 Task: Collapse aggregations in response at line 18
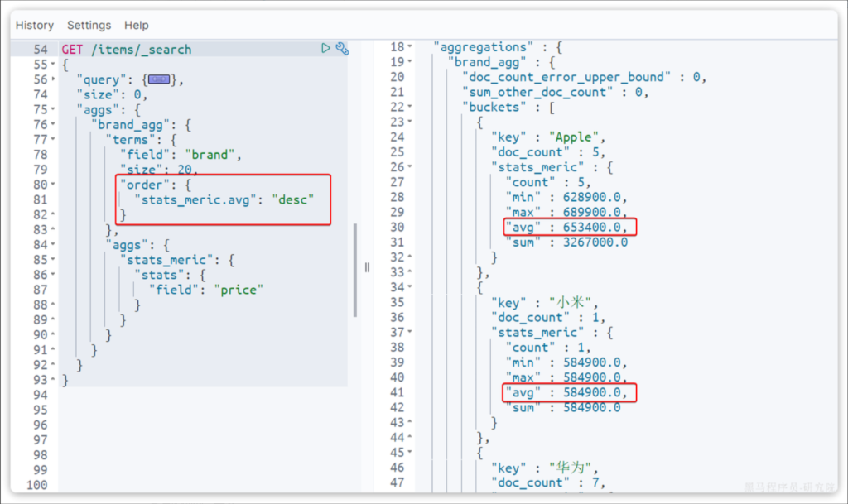pos(411,47)
